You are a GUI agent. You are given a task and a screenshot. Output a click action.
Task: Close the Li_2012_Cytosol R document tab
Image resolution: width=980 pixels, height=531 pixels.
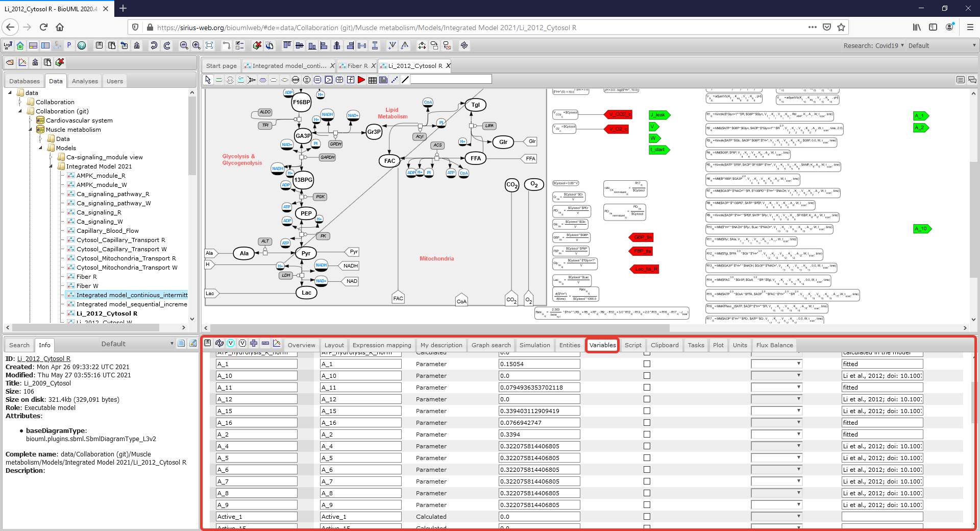coord(448,66)
